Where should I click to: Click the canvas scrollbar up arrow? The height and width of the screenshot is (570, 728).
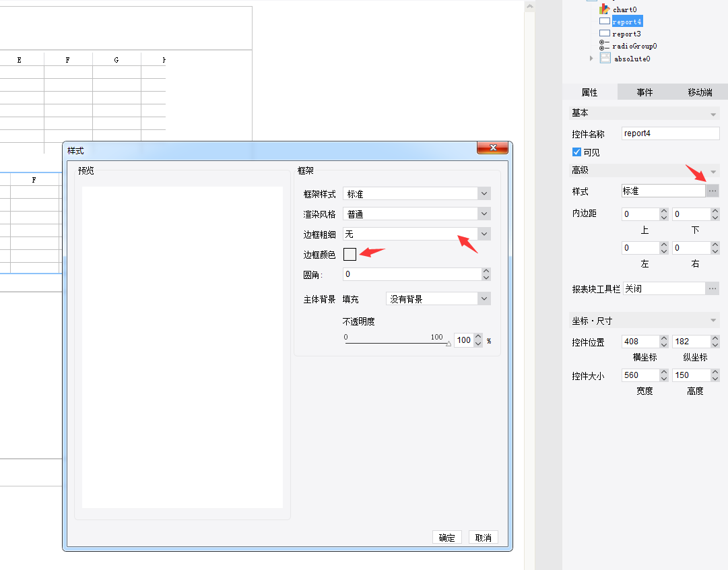(529, 7)
